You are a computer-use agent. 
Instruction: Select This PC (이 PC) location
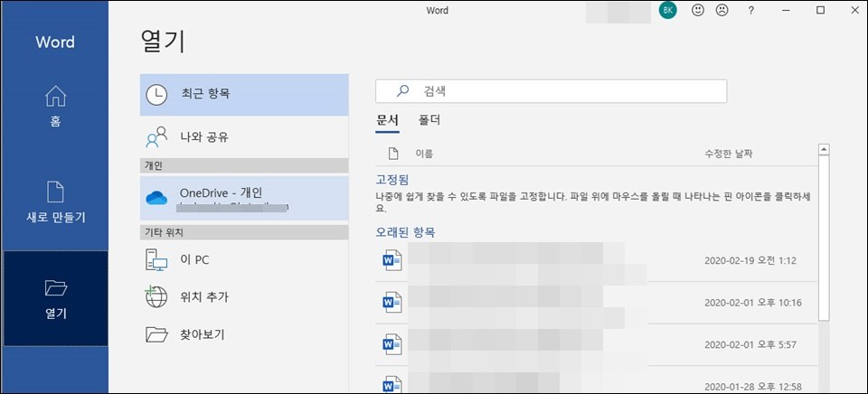pyautogui.click(x=244, y=259)
